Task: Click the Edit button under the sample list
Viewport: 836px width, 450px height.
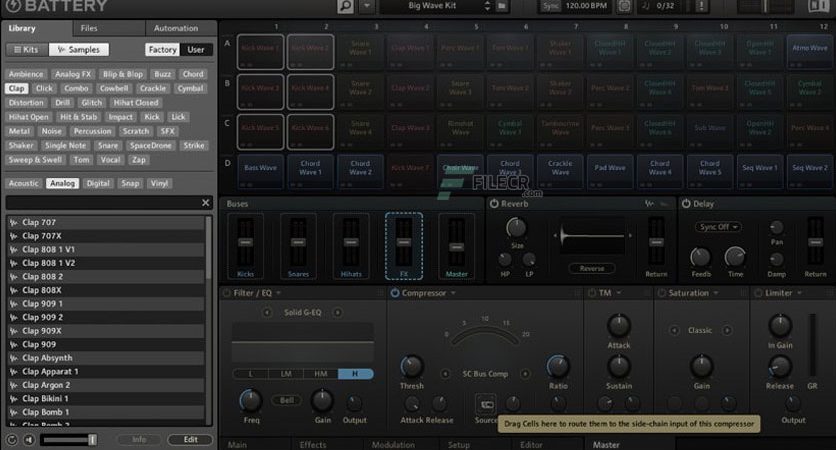Action: click(x=190, y=440)
